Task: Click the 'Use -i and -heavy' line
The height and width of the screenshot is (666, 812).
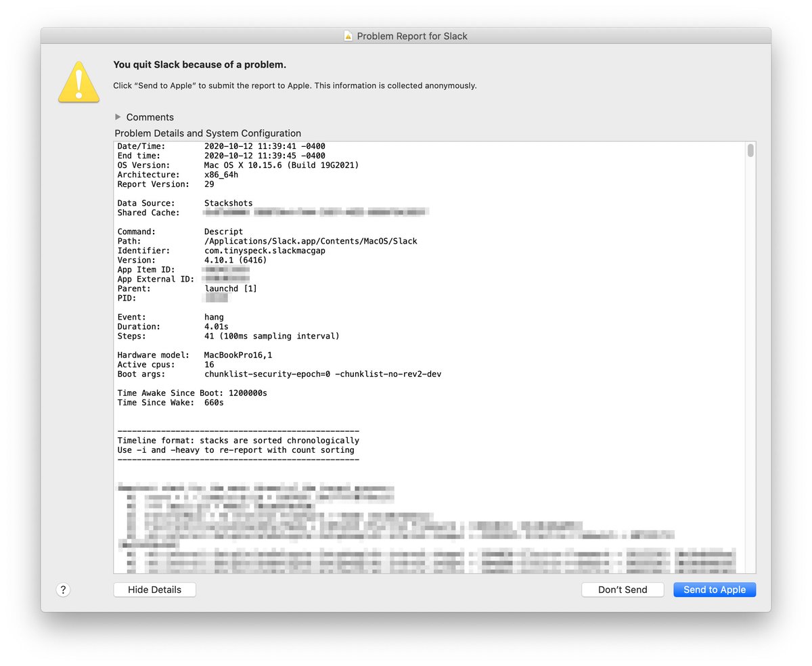Action: [x=236, y=449]
